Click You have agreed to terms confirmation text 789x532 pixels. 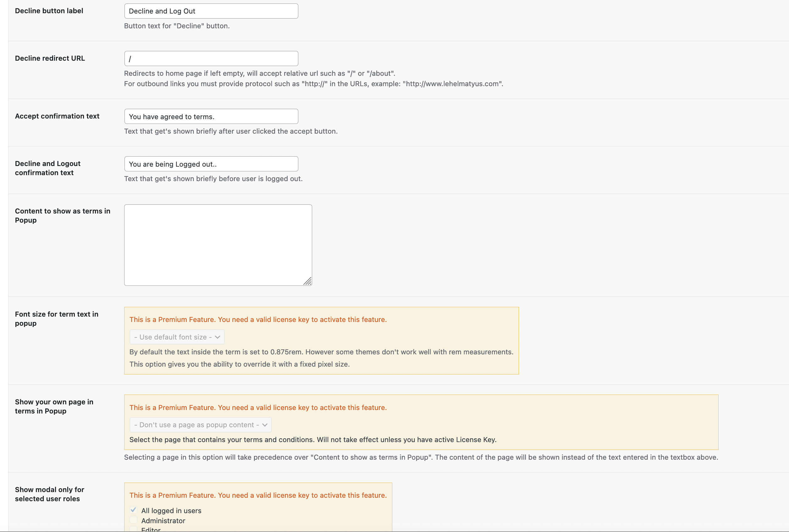coord(211,116)
